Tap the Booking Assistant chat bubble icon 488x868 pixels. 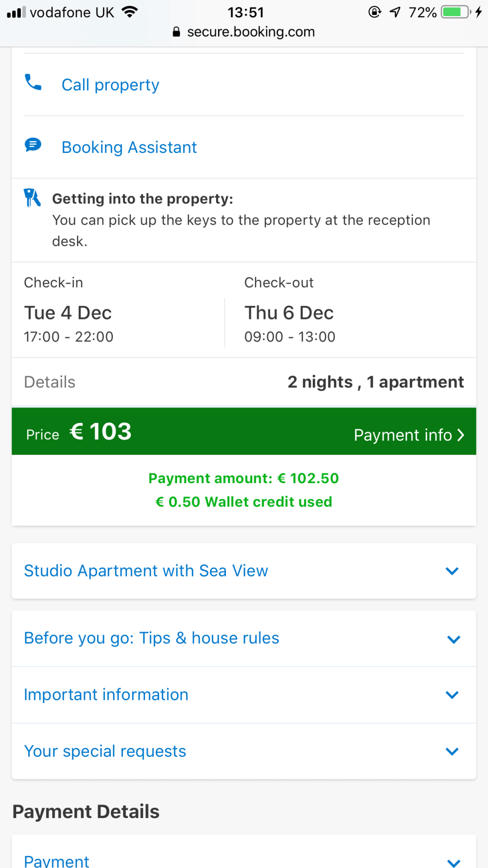[x=33, y=145]
